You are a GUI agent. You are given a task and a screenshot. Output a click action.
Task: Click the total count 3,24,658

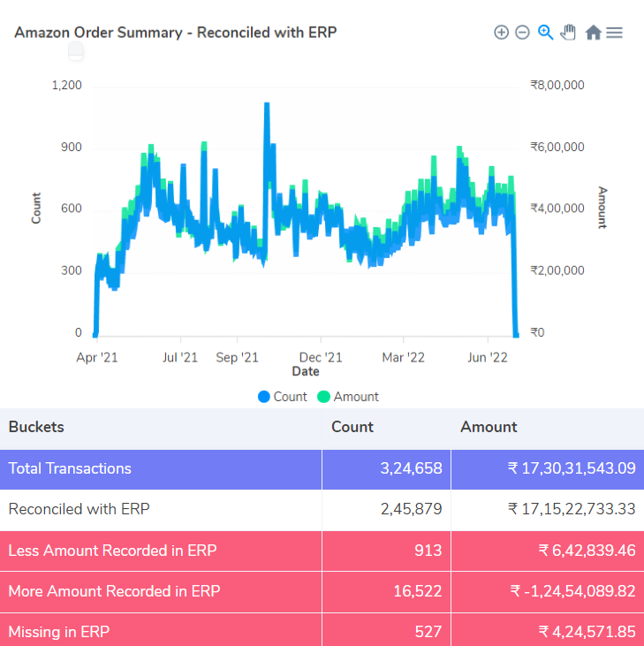[411, 469]
